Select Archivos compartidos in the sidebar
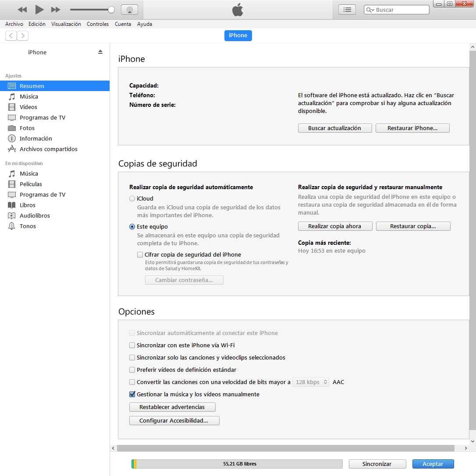Image resolution: width=476 pixels, height=476 pixels. point(48,149)
